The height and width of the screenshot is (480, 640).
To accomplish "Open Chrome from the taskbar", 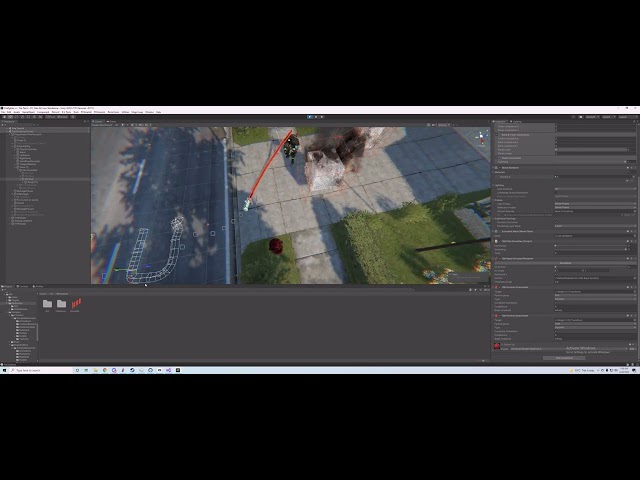I will click(104, 370).
